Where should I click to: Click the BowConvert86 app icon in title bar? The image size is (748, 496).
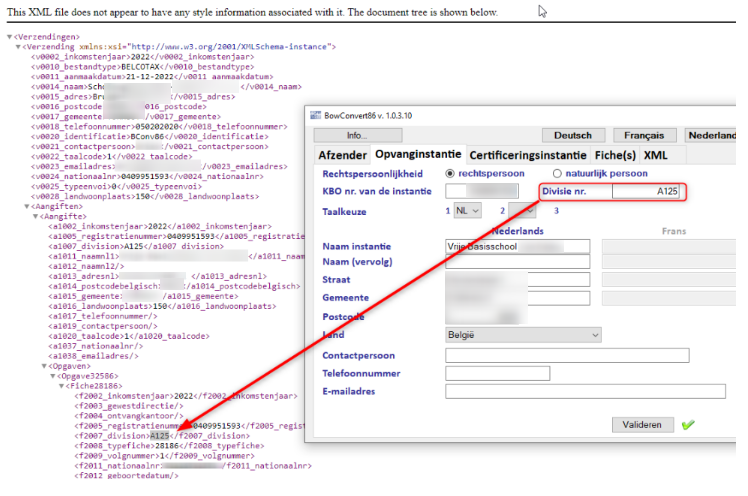click(x=315, y=115)
